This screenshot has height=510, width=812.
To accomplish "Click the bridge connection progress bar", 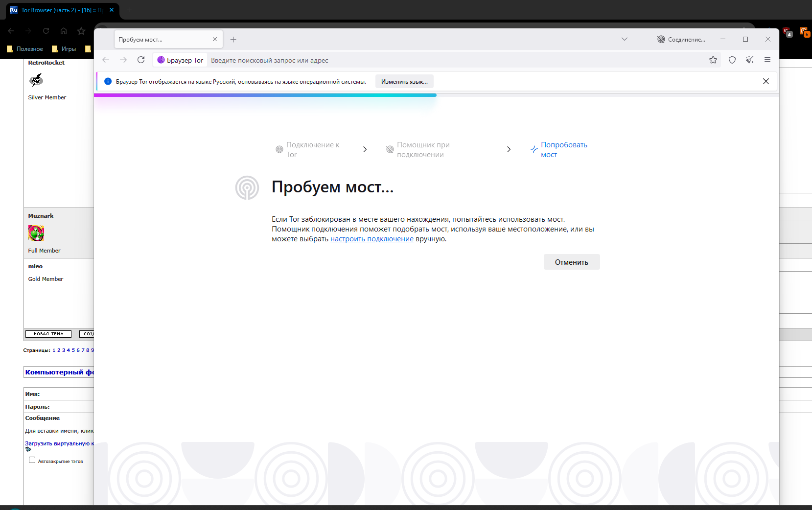I will (x=265, y=95).
